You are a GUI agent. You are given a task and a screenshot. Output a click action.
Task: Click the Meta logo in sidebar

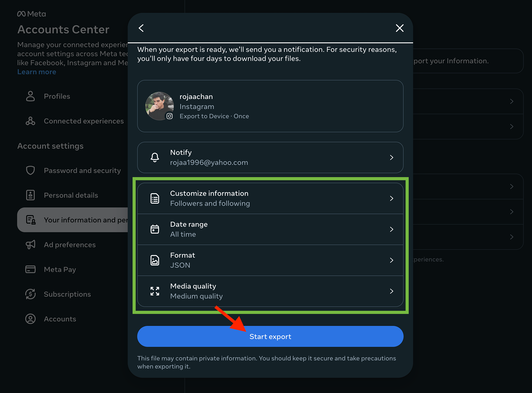[x=31, y=14]
